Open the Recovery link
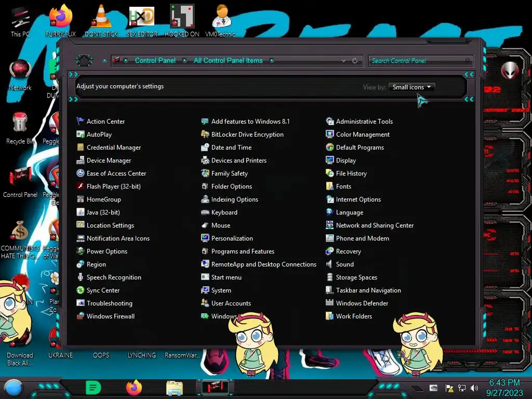 click(349, 251)
